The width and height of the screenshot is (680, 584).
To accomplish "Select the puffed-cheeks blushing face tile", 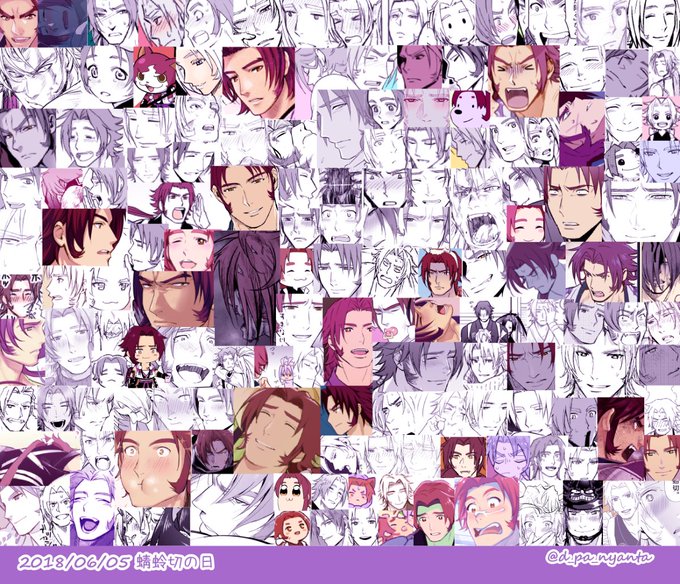I will [x=153, y=469].
